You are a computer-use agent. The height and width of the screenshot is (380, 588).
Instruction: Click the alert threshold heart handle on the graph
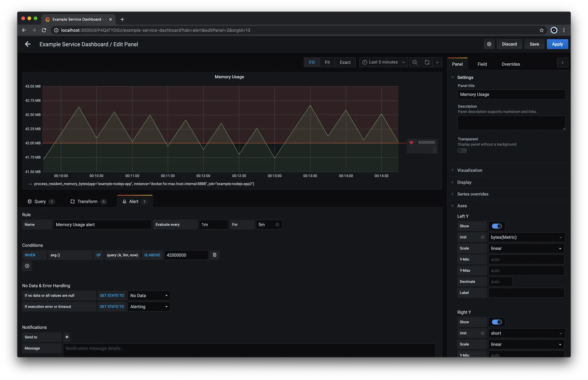click(411, 143)
